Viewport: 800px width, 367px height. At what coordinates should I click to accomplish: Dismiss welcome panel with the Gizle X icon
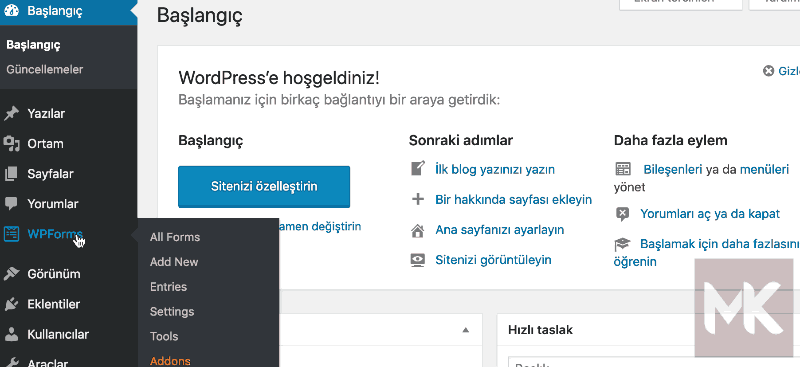click(768, 70)
